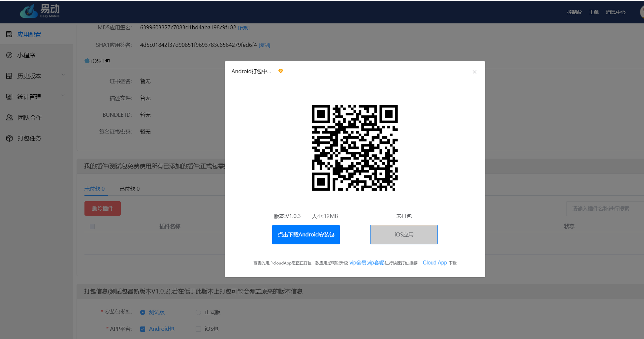
Task: Click the MD5 signature hash value
Action: pyautogui.click(x=188, y=27)
